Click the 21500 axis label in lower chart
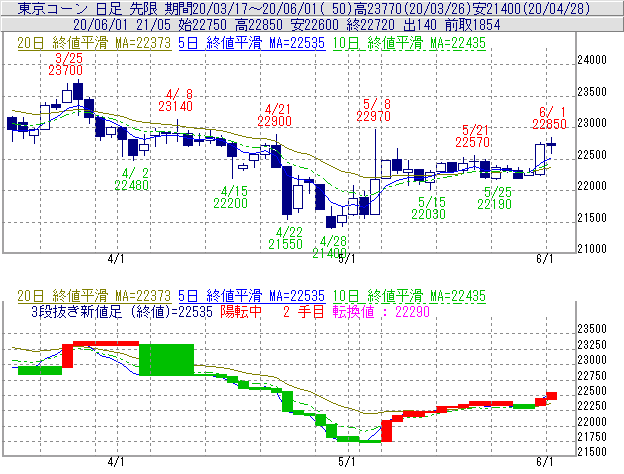Screen dimensions: 624x474 [x=592, y=452]
